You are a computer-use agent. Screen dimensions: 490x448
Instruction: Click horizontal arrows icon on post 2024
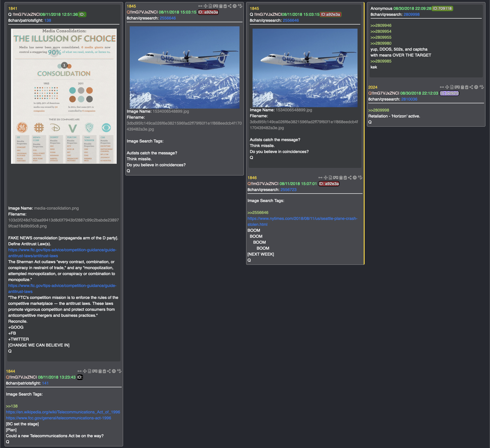[442, 87]
